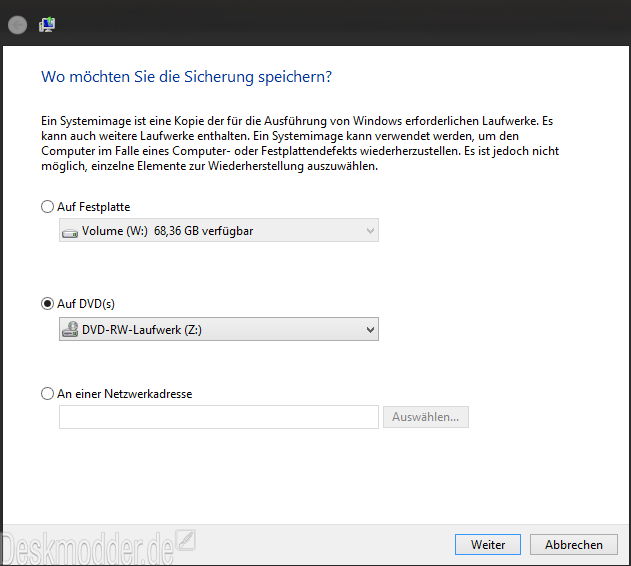Screen dimensions: 631x566
Task: Click the Auf Festplatte label text
Action: click(94, 207)
